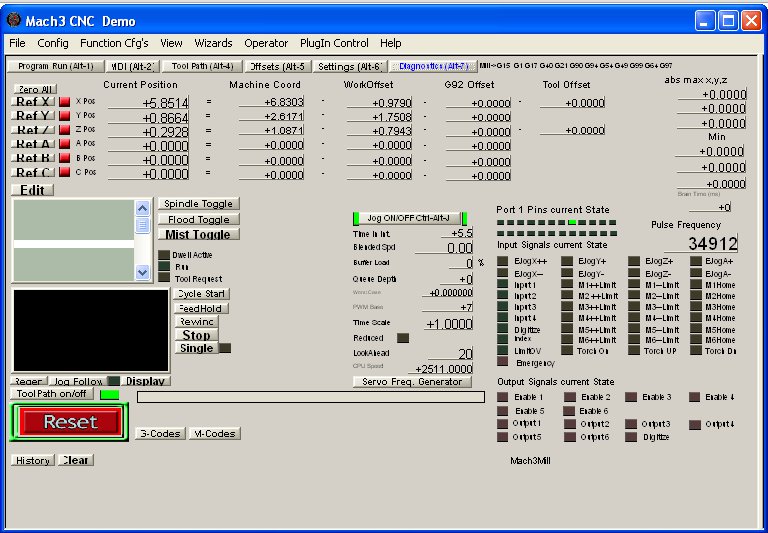This screenshot has height=533, width=768.
Task: Toggle Single block mode
Action: point(196,348)
